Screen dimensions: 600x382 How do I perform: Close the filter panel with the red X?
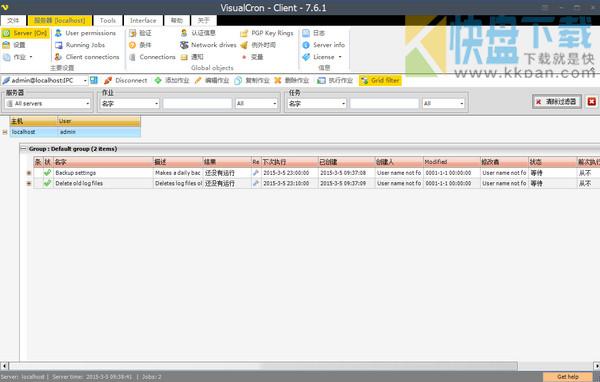[592, 102]
